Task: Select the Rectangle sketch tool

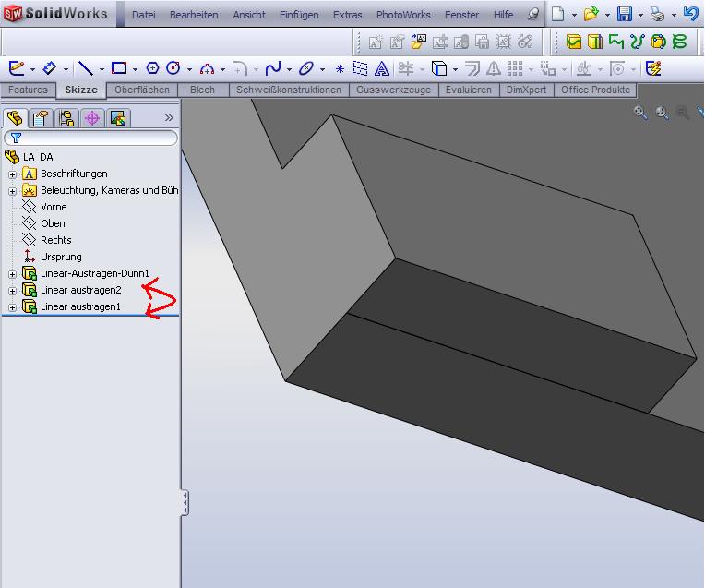Action: (x=118, y=68)
